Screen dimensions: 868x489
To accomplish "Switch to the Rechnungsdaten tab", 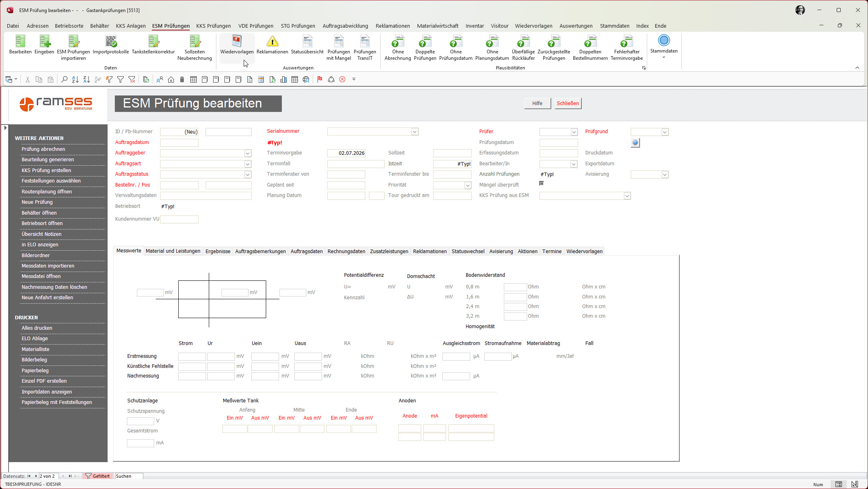I will pos(346,252).
